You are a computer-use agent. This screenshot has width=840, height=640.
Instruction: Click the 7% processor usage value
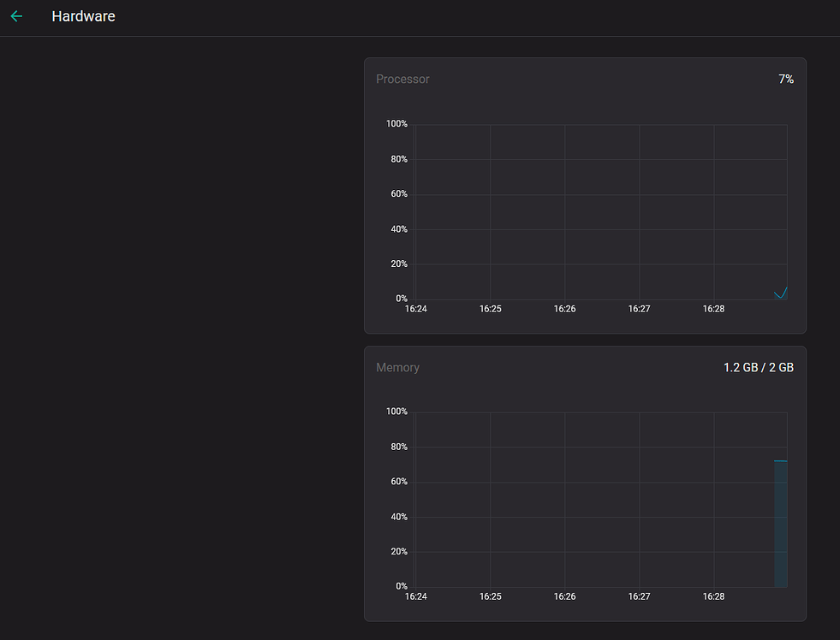click(x=786, y=80)
